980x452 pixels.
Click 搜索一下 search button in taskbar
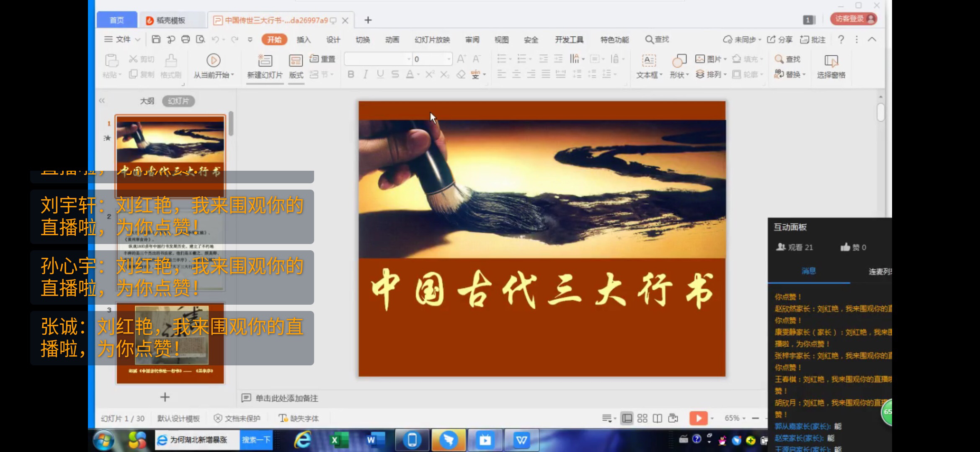point(256,440)
